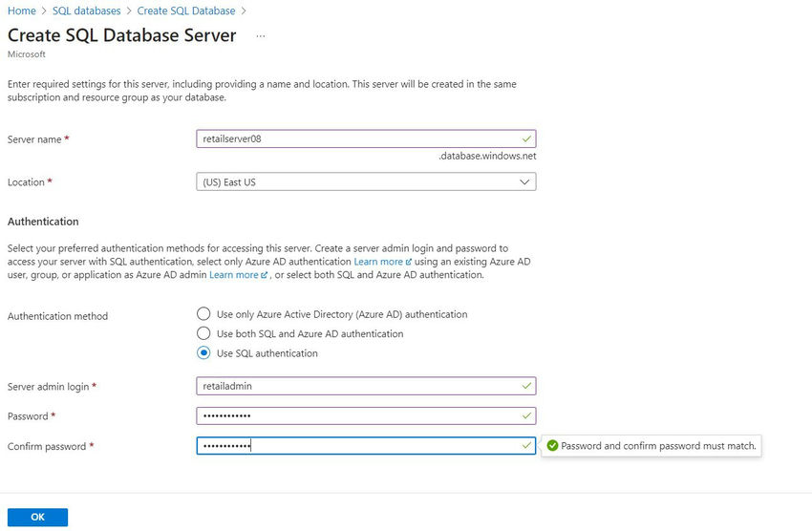Return to Create SQL Database breadcrumb
812x531 pixels.
click(185, 11)
